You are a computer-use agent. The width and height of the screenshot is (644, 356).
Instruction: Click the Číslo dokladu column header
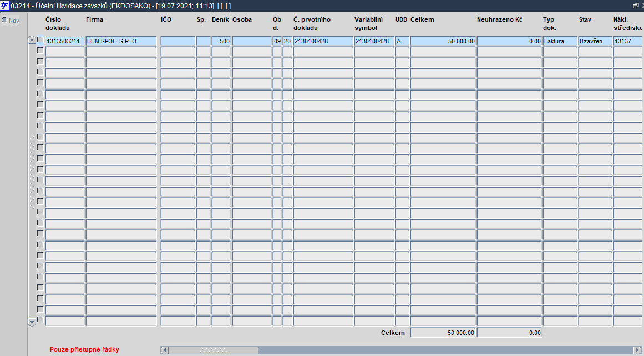pyautogui.click(x=58, y=23)
